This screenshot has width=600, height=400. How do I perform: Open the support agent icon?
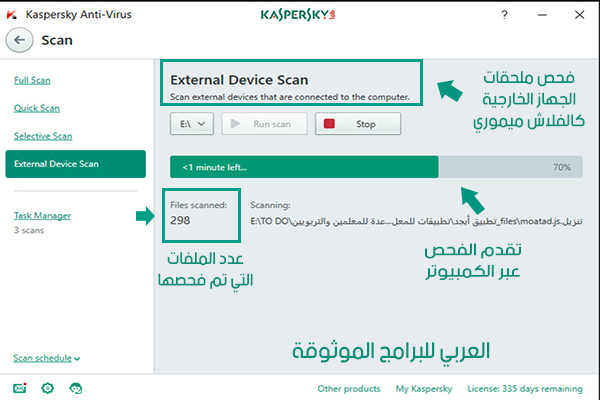[x=76, y=388]
